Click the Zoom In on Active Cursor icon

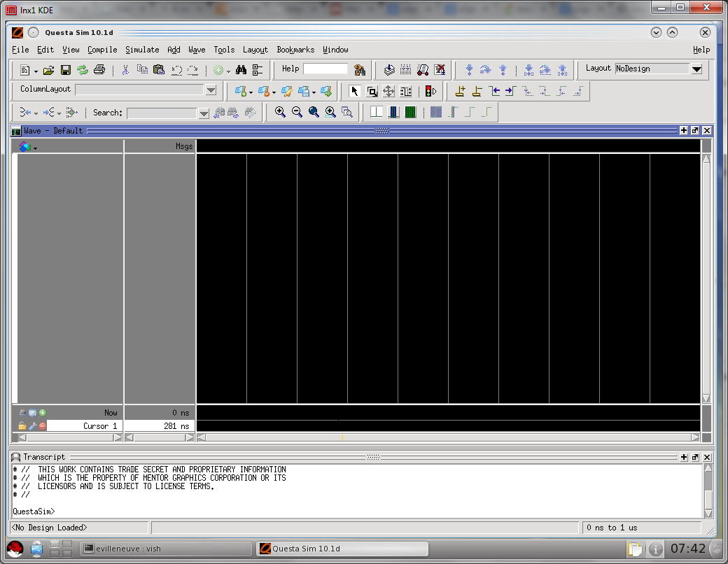tap(330, 112)
